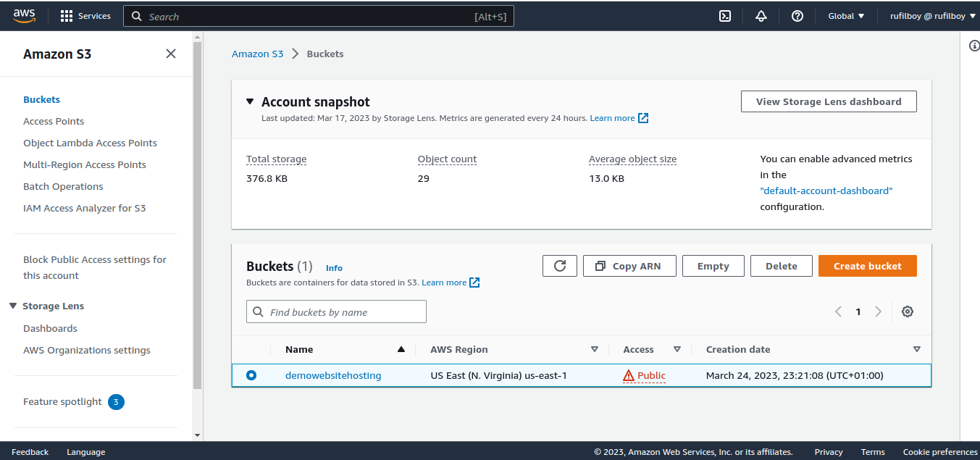Close the Amazon S3 sidebar

(171, 54)
